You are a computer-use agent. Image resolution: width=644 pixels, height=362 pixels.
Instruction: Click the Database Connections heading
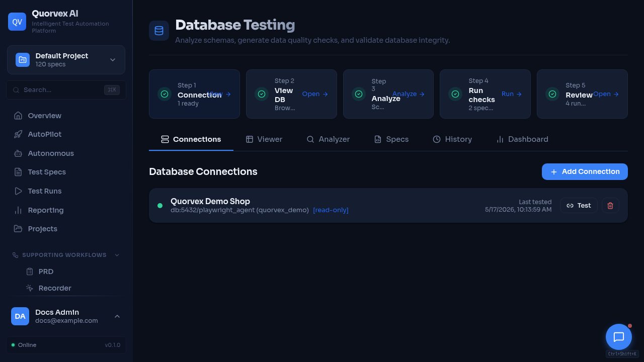point(203,171)
